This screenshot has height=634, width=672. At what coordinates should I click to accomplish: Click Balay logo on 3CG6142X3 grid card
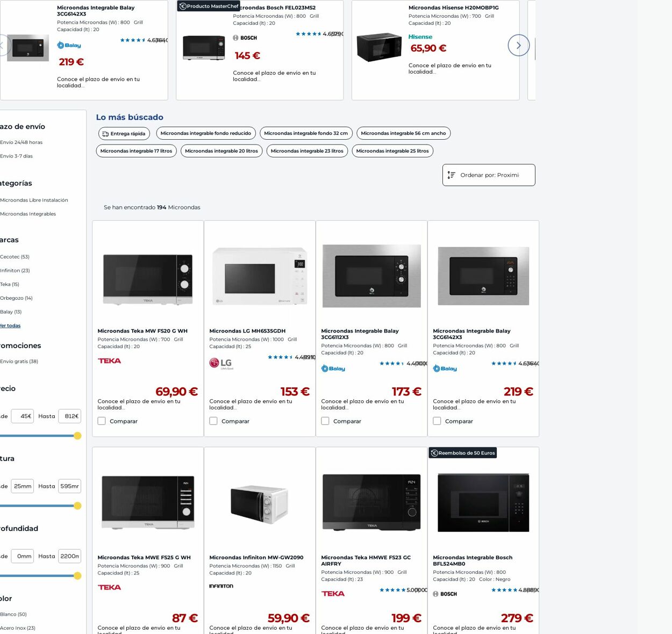tap(445, 369)
